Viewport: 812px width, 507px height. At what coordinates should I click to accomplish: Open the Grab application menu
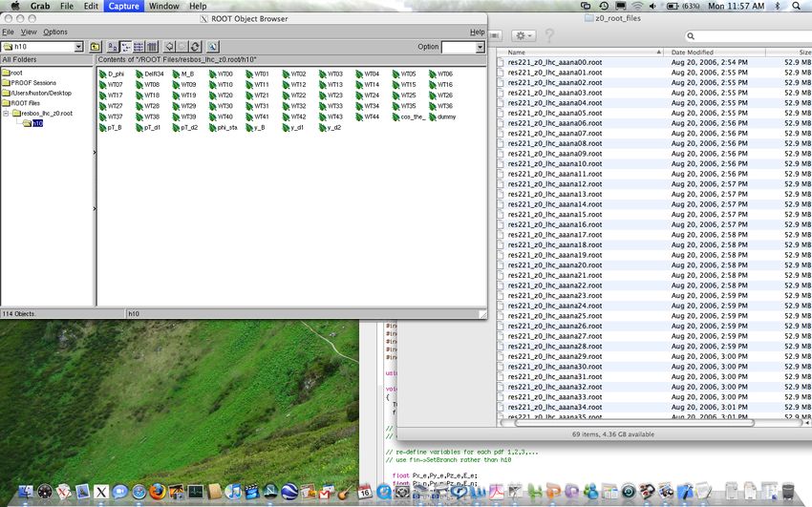40,6
